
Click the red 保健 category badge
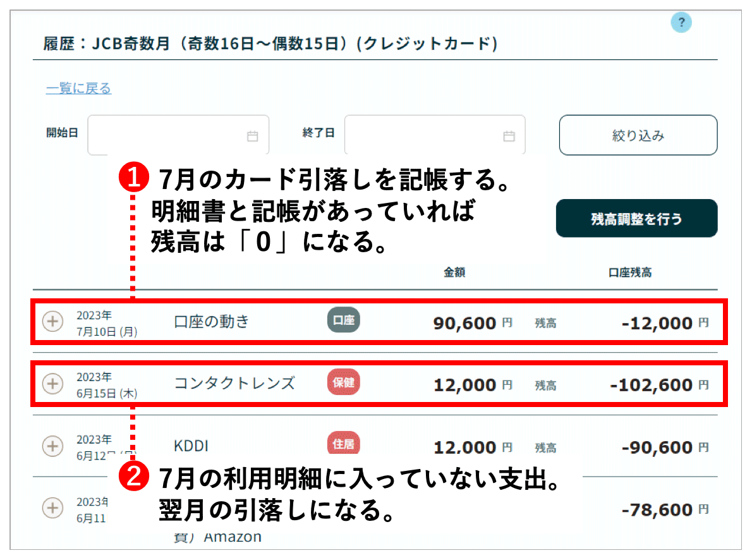[343, 383]
